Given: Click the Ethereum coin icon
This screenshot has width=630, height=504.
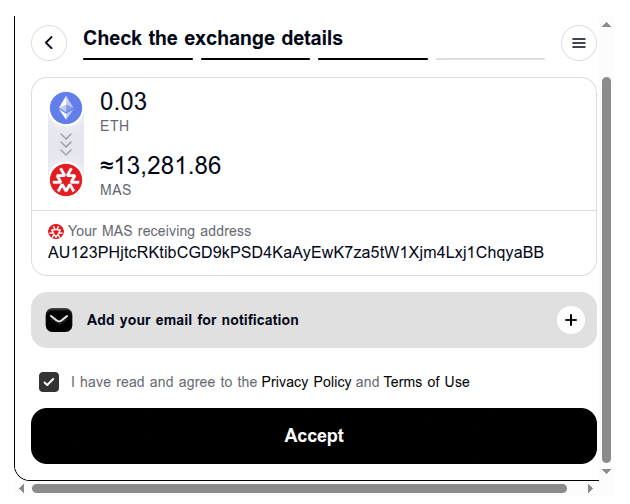Looking at the screenshot, I should (x=66, y=108).
